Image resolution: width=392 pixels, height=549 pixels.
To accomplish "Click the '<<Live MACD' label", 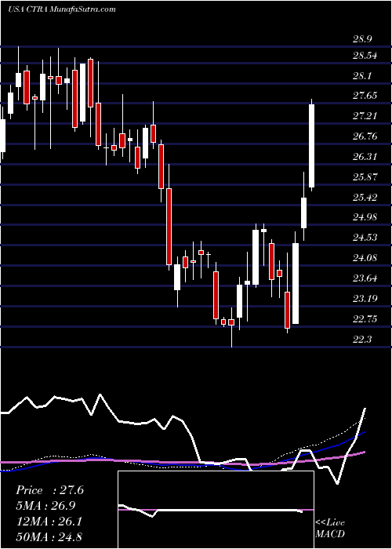I will 330,529.
